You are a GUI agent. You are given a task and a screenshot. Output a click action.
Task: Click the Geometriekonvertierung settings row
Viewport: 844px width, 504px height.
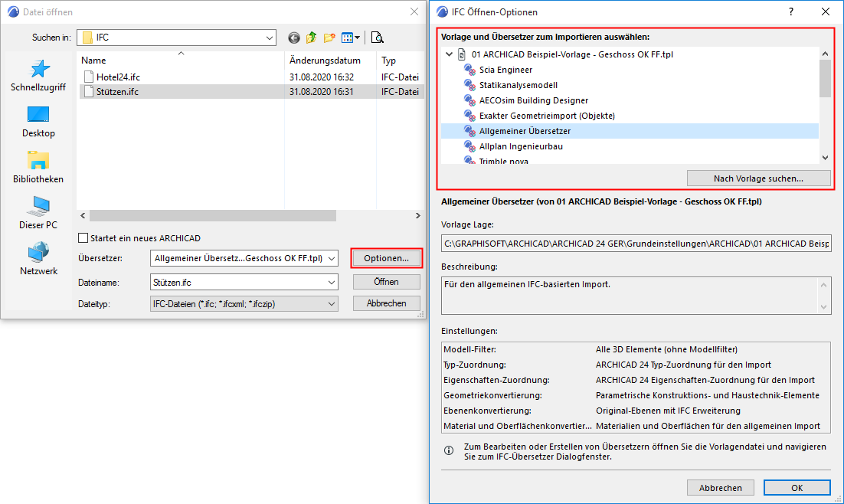click(636, 395)
